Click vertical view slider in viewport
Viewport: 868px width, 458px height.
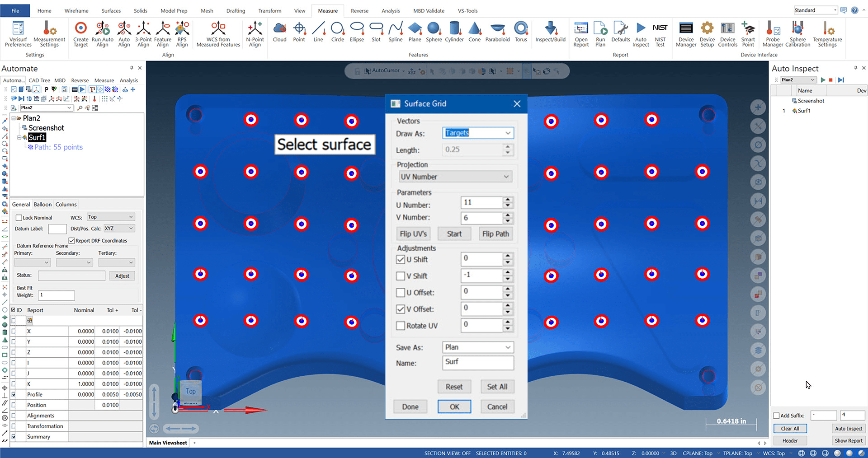(x=154, y=402)
